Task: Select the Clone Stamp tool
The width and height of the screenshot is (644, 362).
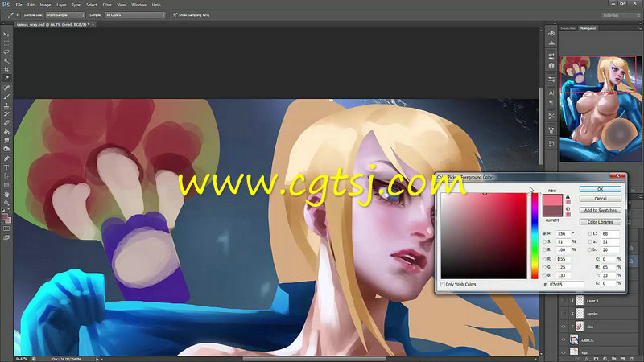Action: (x=6, y=105)
